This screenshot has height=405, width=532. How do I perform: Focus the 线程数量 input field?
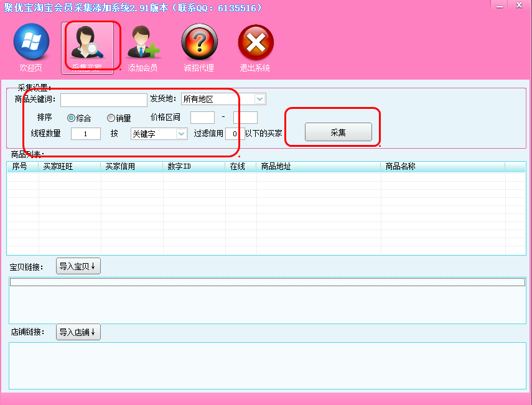[x=86, y=134]
